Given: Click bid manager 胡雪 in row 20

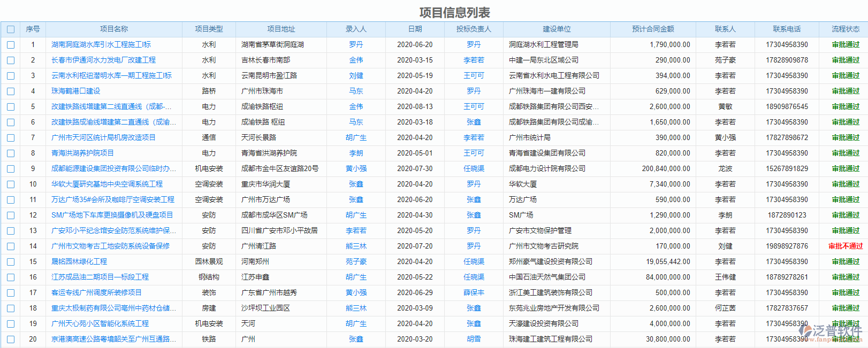Looking at the screenshot, I should click(x=474, y=339).
